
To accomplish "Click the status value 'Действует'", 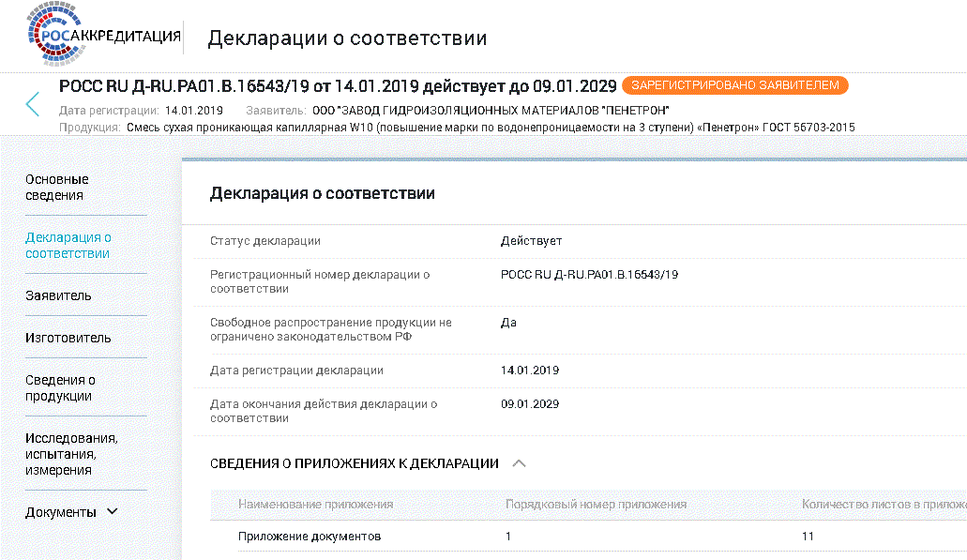I will coord(531,241).
